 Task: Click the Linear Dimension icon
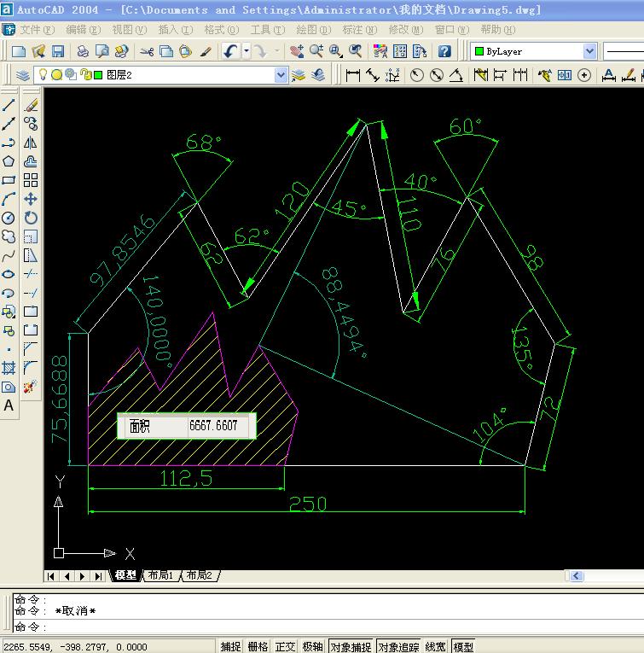click(353, 75)
